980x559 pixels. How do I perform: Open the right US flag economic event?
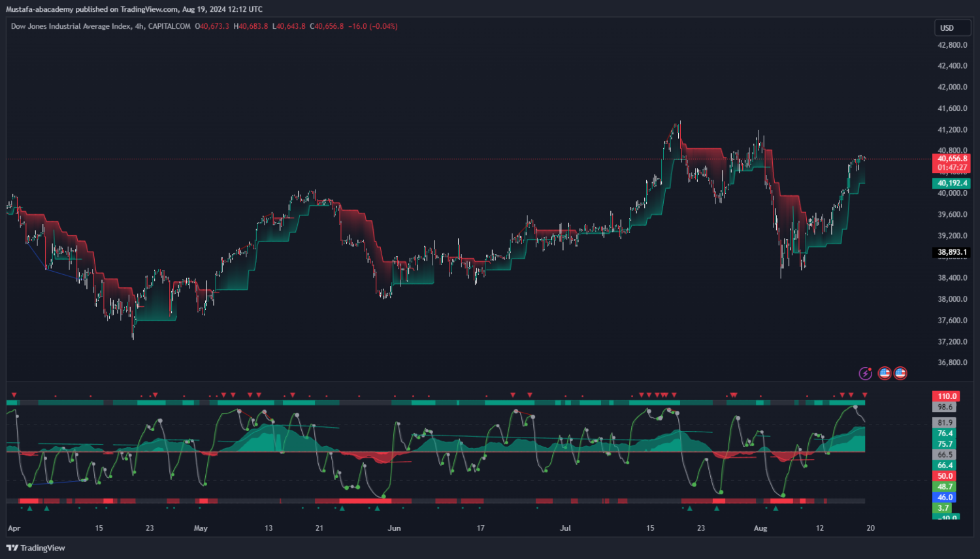point(900,374)
